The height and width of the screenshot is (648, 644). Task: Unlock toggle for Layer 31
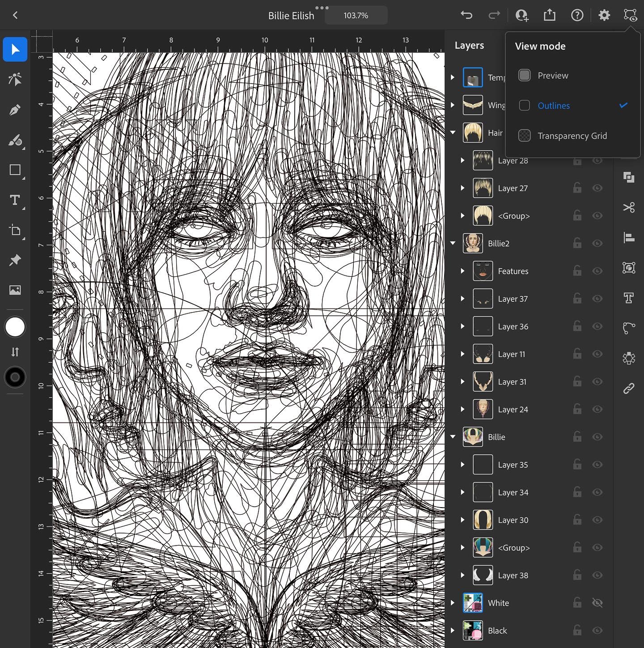pyautogui.click(x=577, y=381)
